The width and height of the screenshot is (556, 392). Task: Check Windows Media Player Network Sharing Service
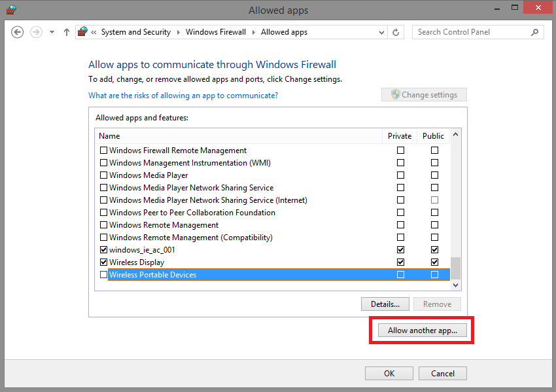point(103,188)
